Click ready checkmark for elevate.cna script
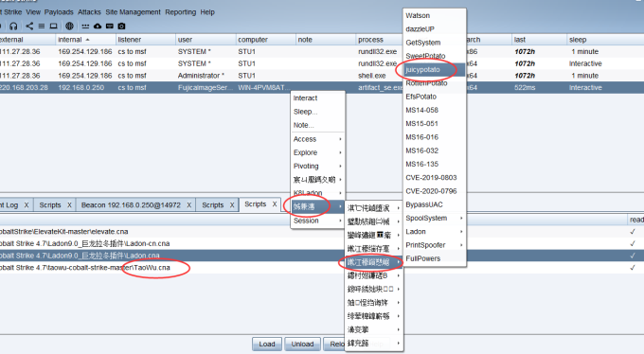644x354 pixels. point(633,232)
